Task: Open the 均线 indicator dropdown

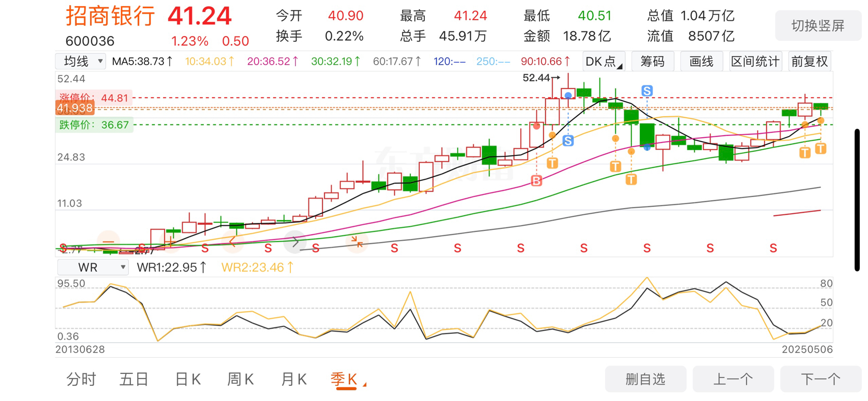Action: [x=81, y=62]
